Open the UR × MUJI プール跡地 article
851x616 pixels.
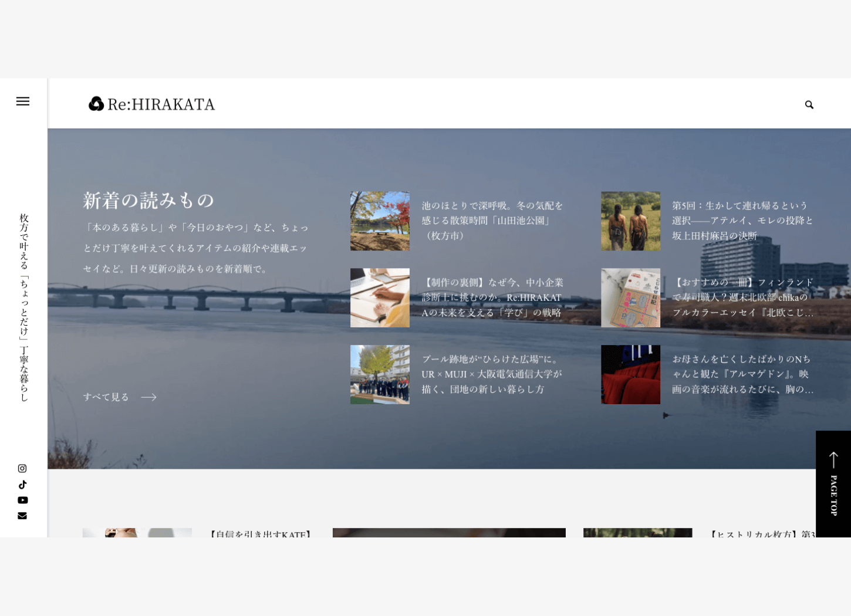493,374
